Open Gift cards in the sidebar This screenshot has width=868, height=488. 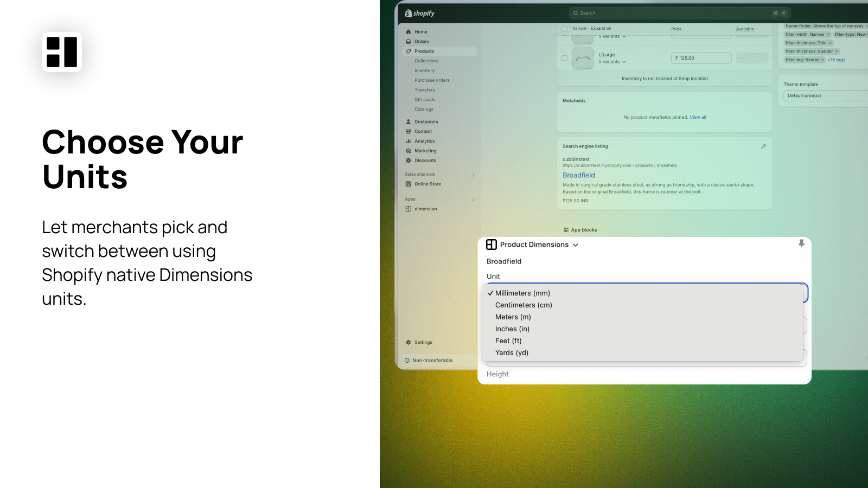425,100
